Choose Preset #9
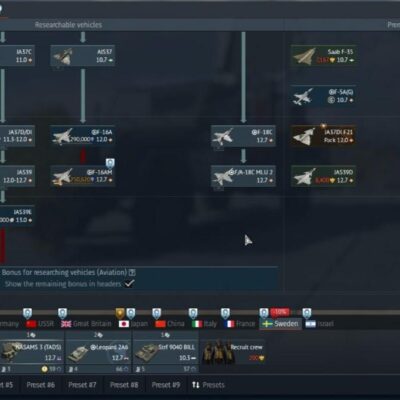The image size is (400, 400). 166,385
